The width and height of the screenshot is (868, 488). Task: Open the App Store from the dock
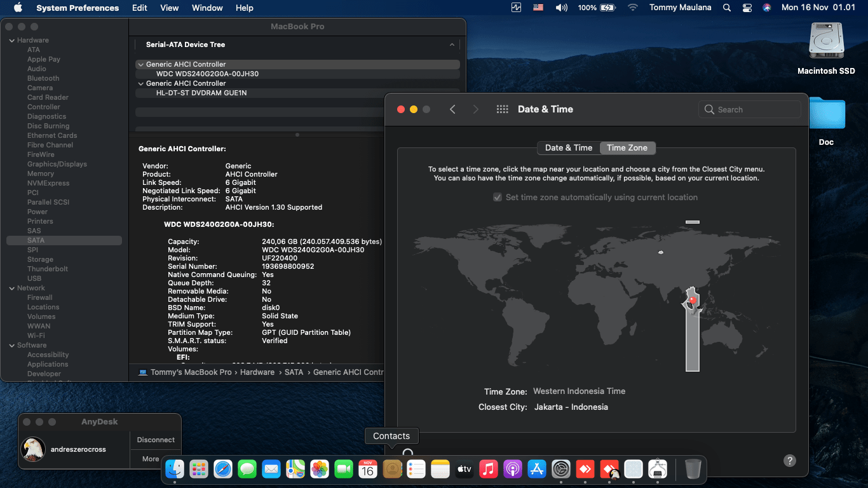(x=537, y=470)
